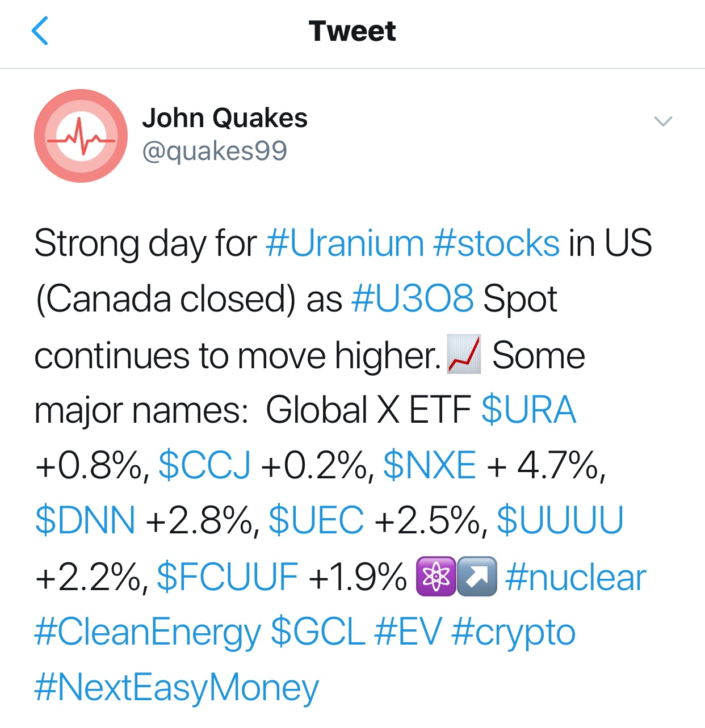Open John Quakes profile avatar
This screenshot has width=705, height=728.
[x=81, y=136]
